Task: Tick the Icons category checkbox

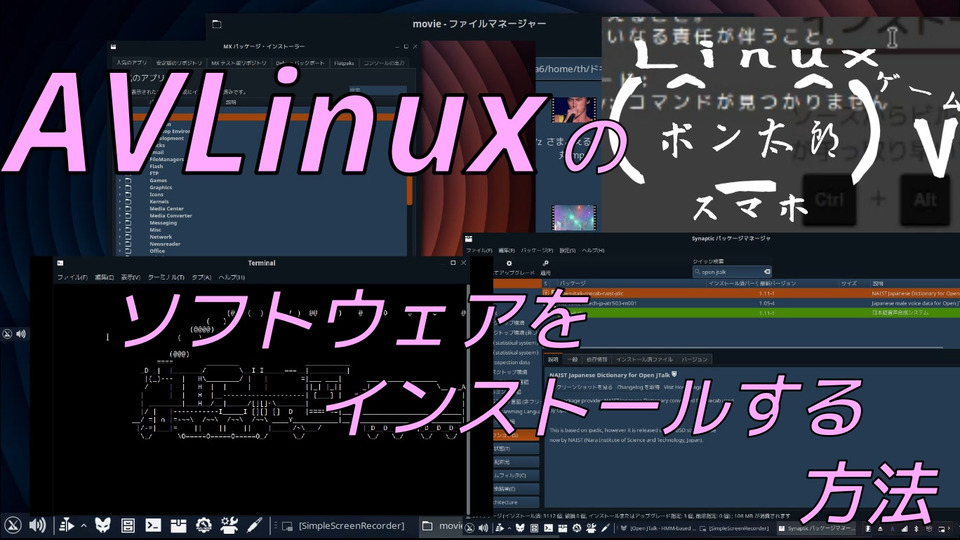Action: coord(129,195)
